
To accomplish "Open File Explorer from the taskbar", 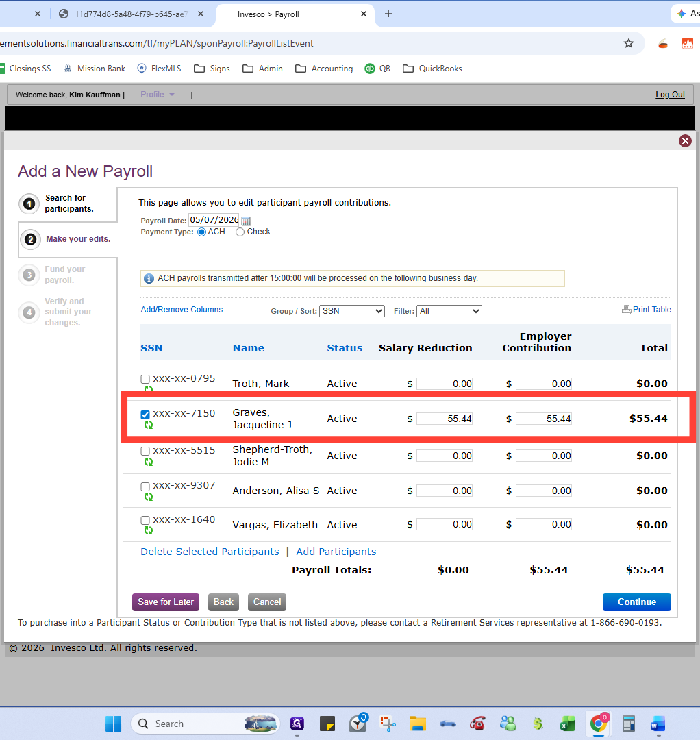I will point(417,724).
